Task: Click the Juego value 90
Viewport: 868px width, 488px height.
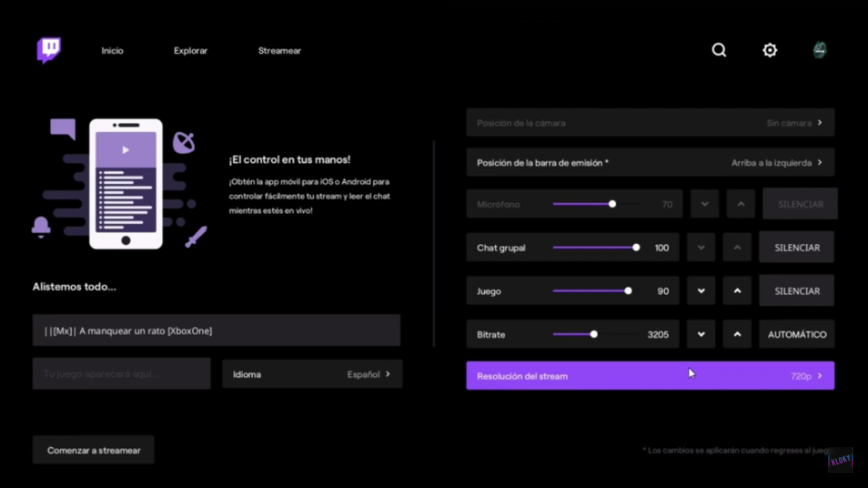Action: (x=663, y=292)
